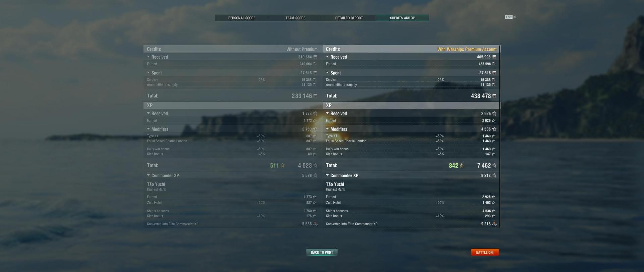Click the Commander XP star icon beside 9 218

point(494,175)
